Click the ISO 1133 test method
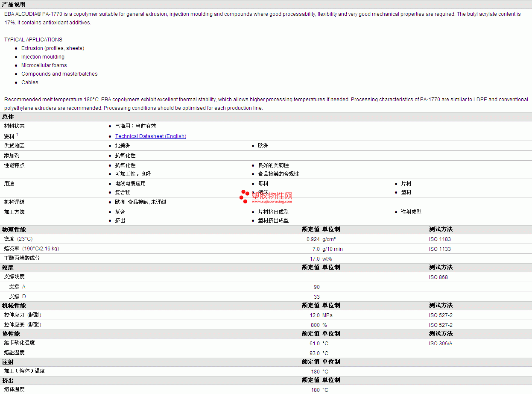 click(440, 249)
